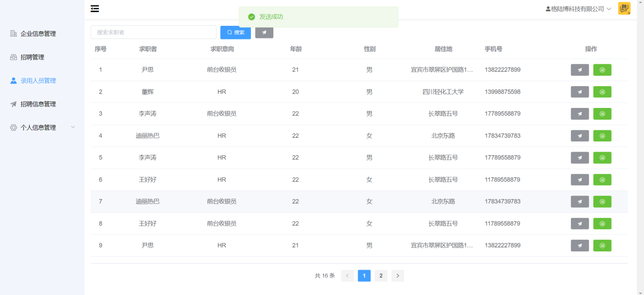Open 招聘信息管理 in sidebar

point(42,104)
